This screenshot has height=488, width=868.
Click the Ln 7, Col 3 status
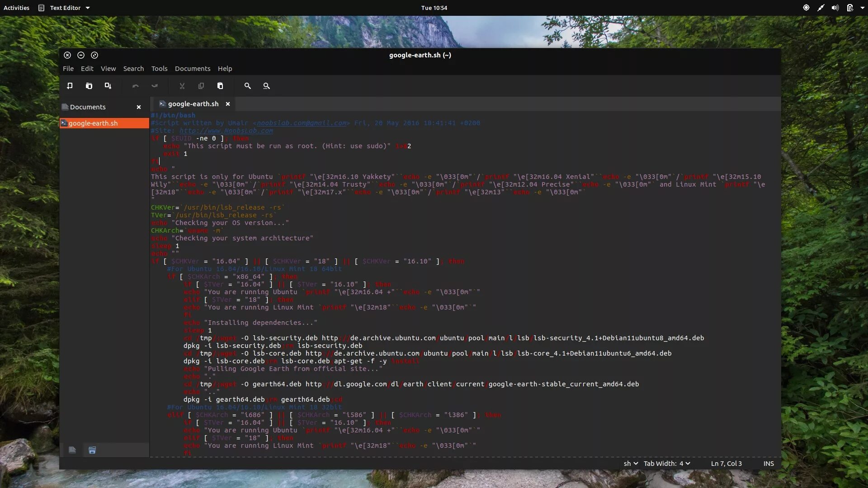726,464
